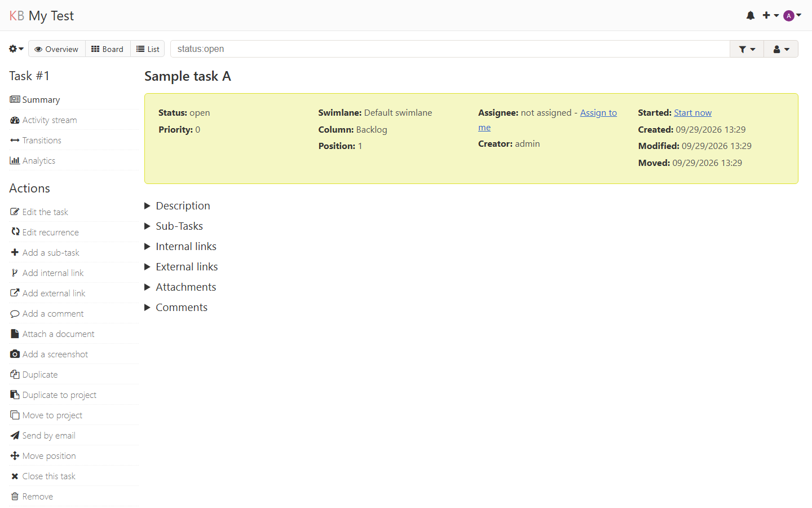Click the Move to project icon
This screenshot has height=508, width=812.
coord(15,415)
